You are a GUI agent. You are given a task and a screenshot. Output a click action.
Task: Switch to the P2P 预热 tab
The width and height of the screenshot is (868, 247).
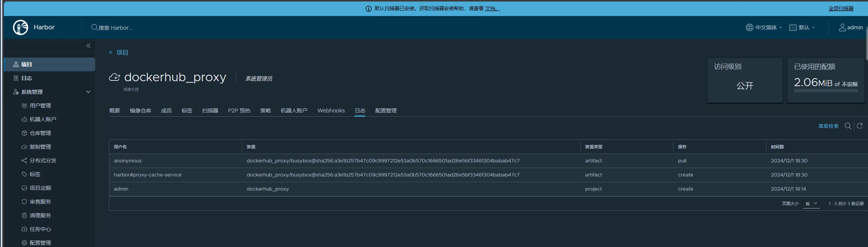pos(239,111)
